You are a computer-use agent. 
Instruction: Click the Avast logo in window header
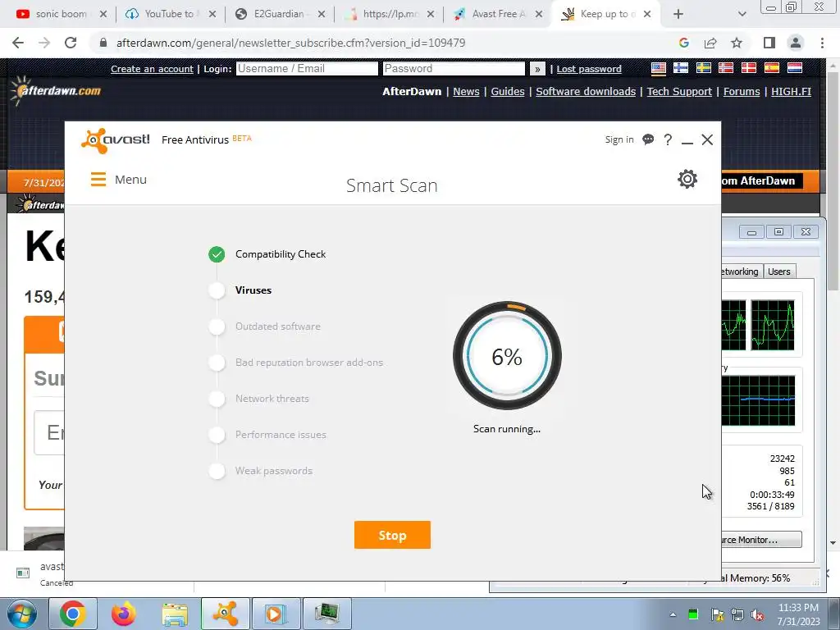pos(115,140)
